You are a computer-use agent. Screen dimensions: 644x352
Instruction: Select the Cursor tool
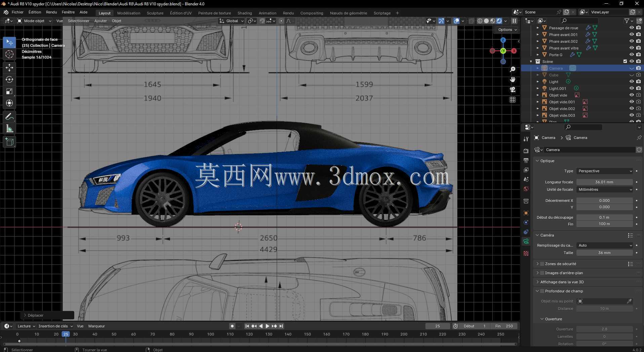pos(9,54)
